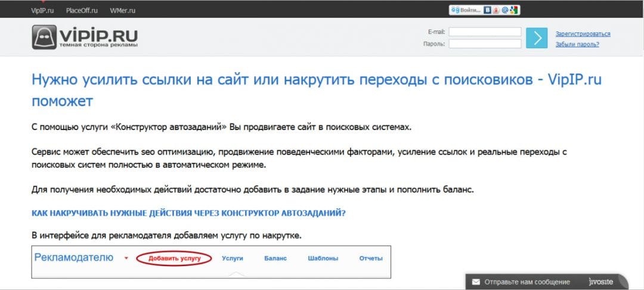The image size is (644, 290).
Task: Click the jivosite brand label
Action: click(x=600, y=282)
